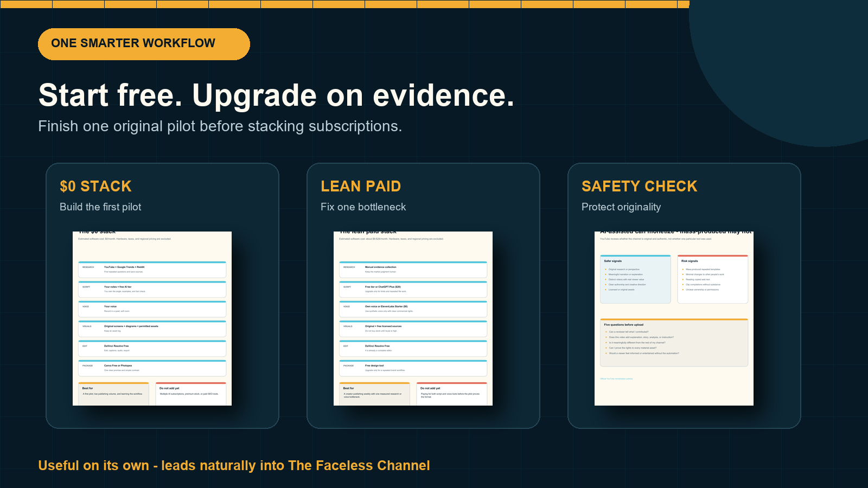Click the 'Start free. Upgrade on evidence.' headline
The width and height of the screenshot is (868, 488).
pyautogui.click(x=276, y=95)
